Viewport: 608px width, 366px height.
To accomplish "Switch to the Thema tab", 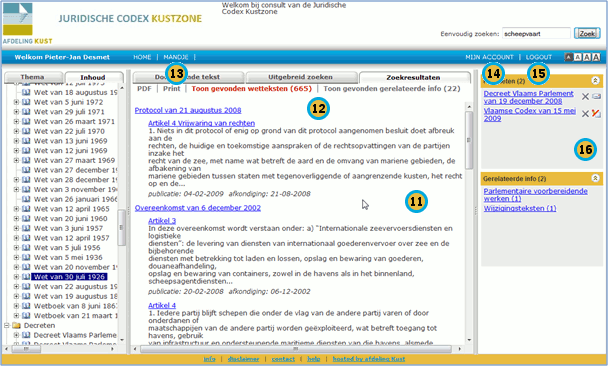I will point(33,77).
